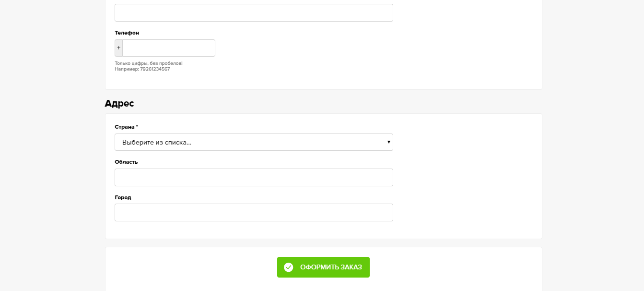Click into the Город text field
The image size is (644, 291).
click(x=254, y=212)
